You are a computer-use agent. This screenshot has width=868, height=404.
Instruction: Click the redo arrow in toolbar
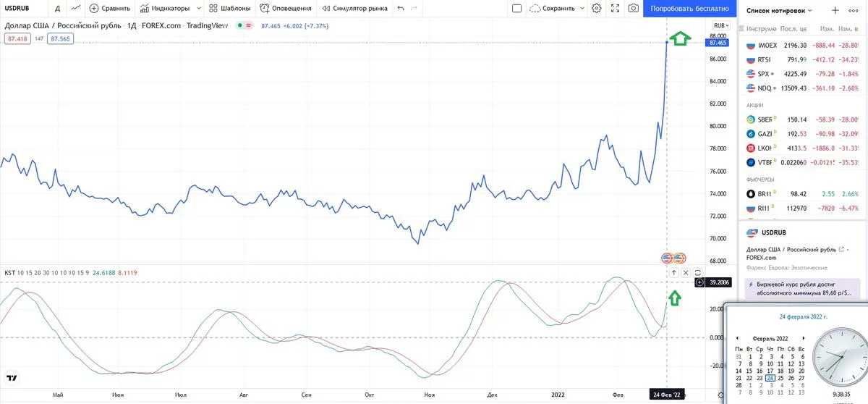coord(414,9)
